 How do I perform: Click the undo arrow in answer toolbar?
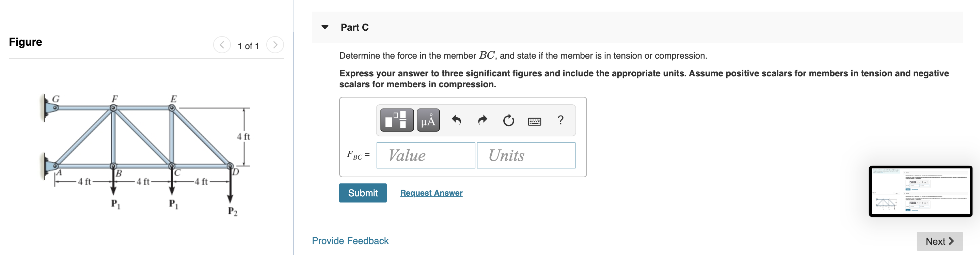point(457,120)
